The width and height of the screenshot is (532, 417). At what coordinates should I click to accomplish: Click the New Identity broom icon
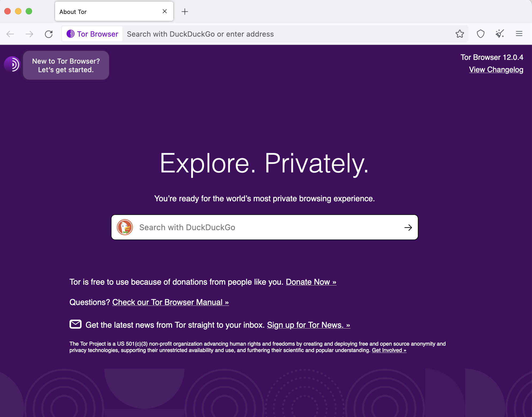point(500,34)
